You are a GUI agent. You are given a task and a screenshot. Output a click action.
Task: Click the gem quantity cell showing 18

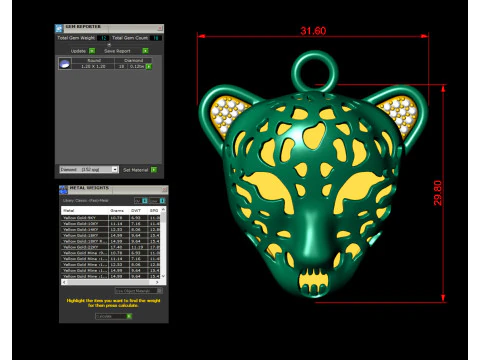pos(121,66)
